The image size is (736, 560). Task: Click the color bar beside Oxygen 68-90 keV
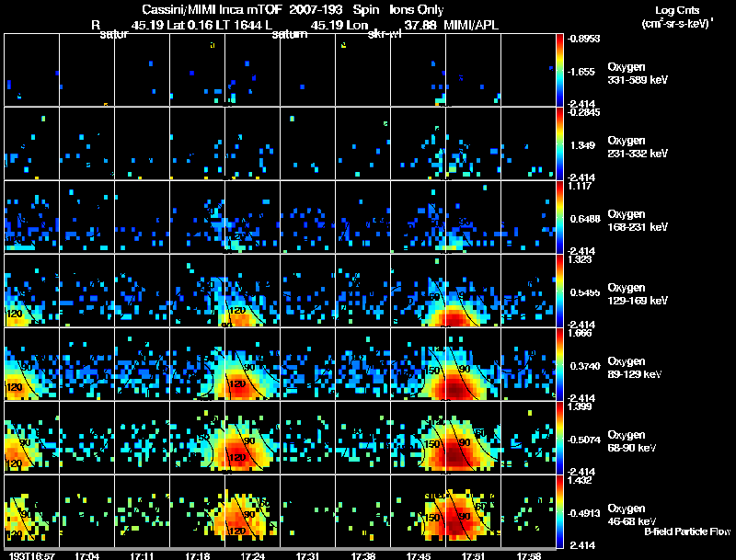coord(559,438)
